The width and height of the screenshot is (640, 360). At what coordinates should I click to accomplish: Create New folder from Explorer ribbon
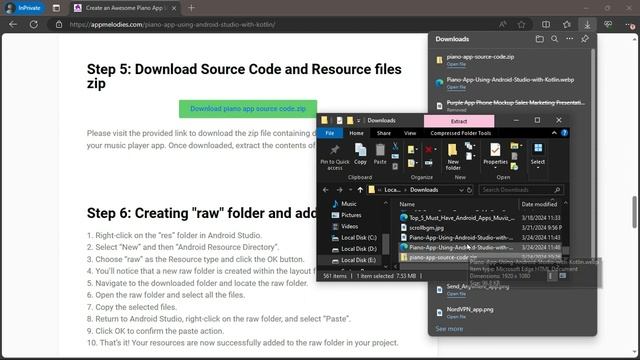point(453,157)
